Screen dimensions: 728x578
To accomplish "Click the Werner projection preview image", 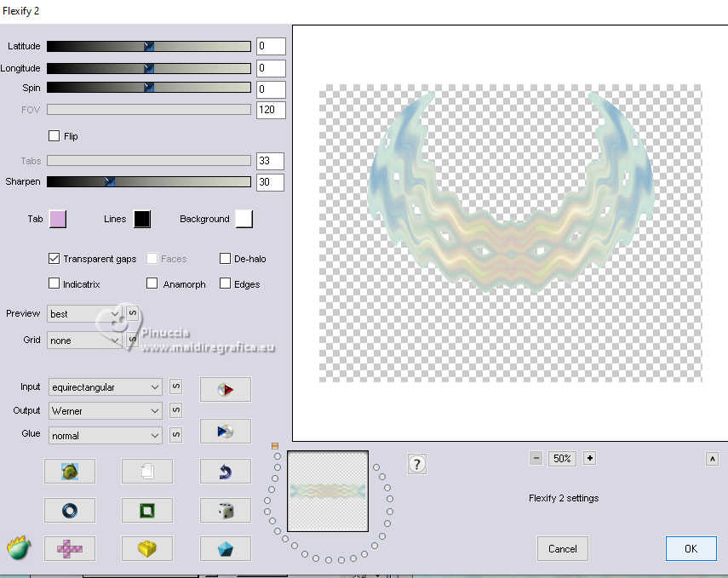I will tap(511, 233).
